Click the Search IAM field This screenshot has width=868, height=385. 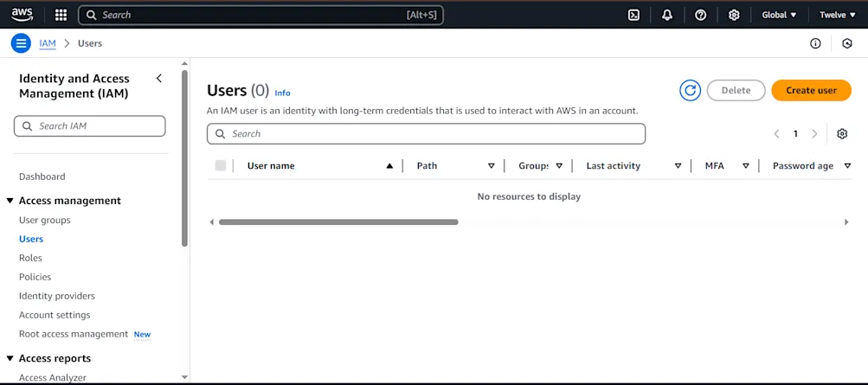tap(90, 126)
